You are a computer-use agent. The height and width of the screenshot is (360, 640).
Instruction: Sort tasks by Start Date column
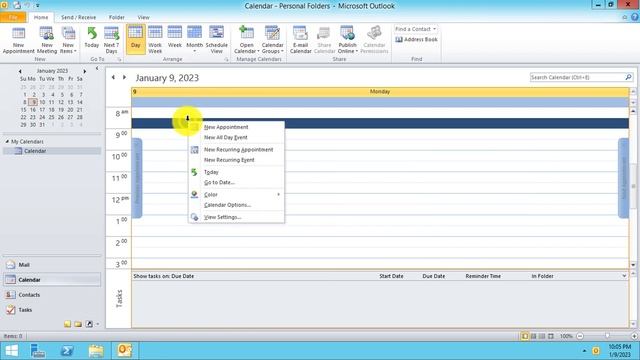391,276
